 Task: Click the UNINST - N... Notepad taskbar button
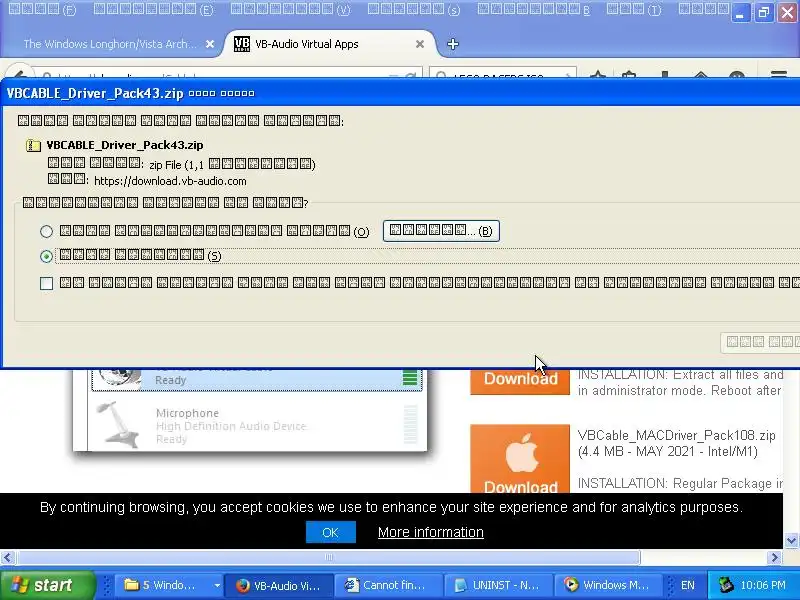(x=497, y=585)
